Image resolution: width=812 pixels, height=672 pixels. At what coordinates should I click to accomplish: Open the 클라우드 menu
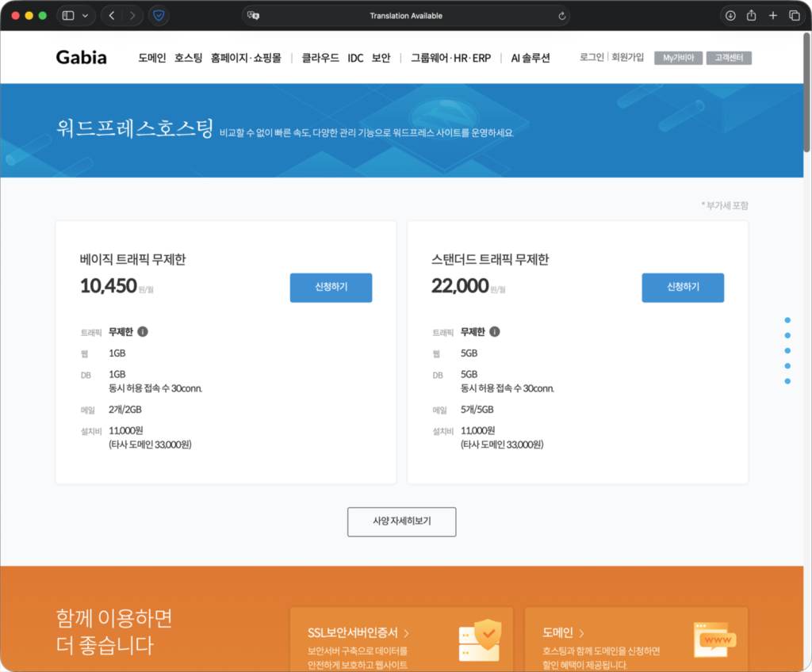click(320, 58)
